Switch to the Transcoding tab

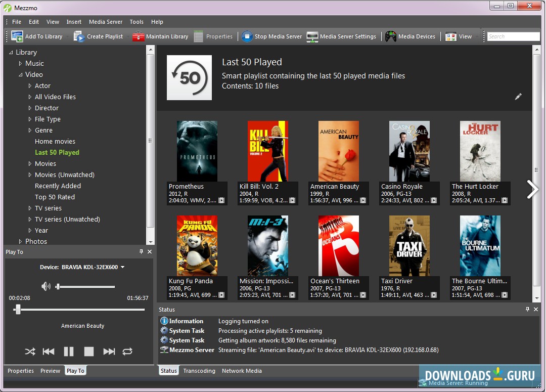199,371
